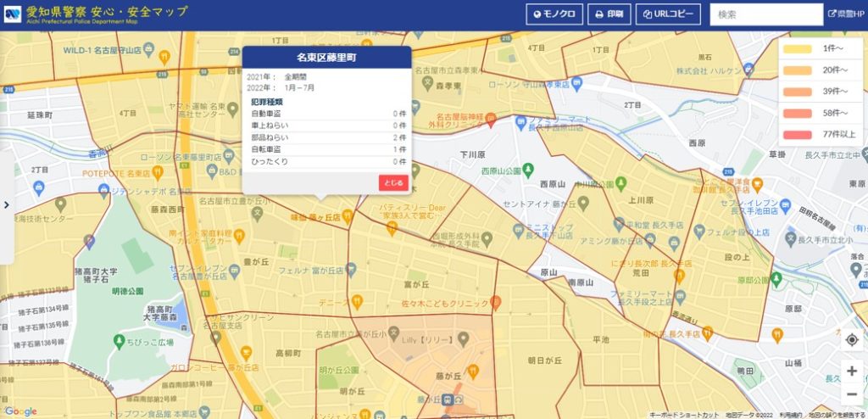868x419 pixels.
Task: Focus the 検索 search field
Action: pos(766,14)
